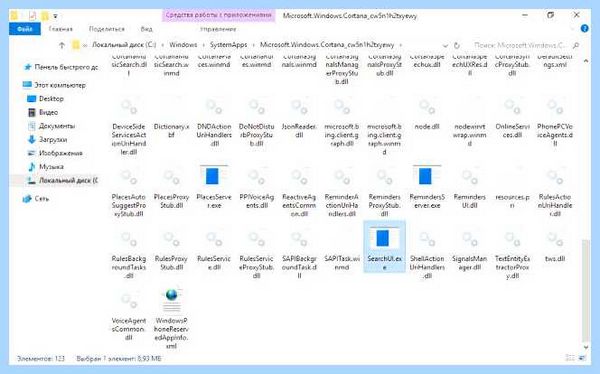Image resolution: width=600 pixels, height=374 pixels.
Task: Select SignalsManager.dll file icon
Action: (x=469, y=238)
